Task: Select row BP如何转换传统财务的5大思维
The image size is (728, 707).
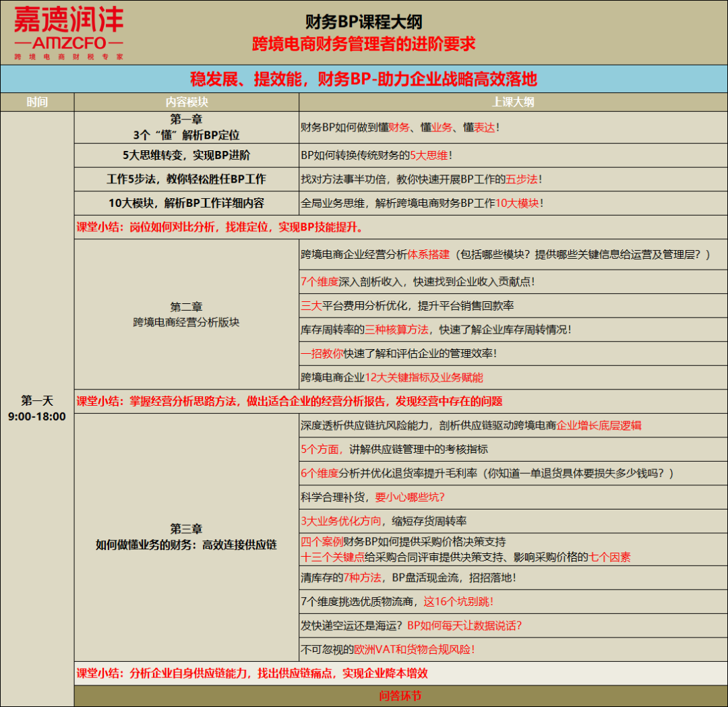Action: click(513, 155)
